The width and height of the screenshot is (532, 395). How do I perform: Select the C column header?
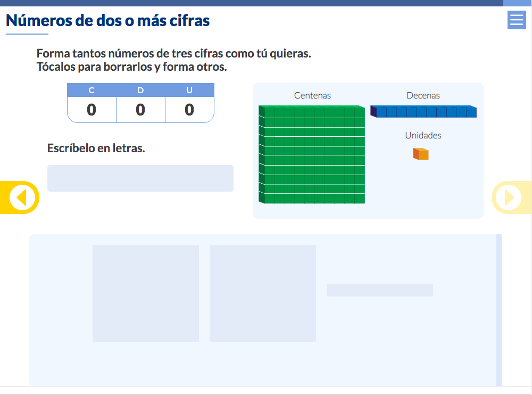tap(92, 90)
